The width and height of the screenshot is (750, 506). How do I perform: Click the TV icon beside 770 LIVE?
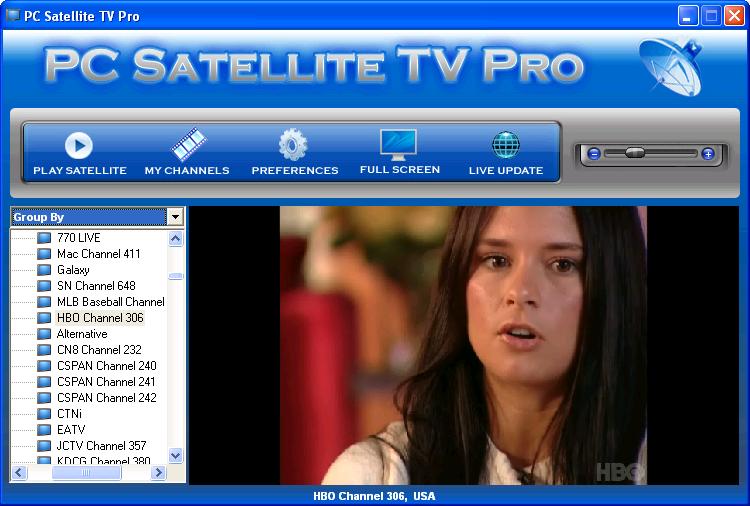(44, 238)
